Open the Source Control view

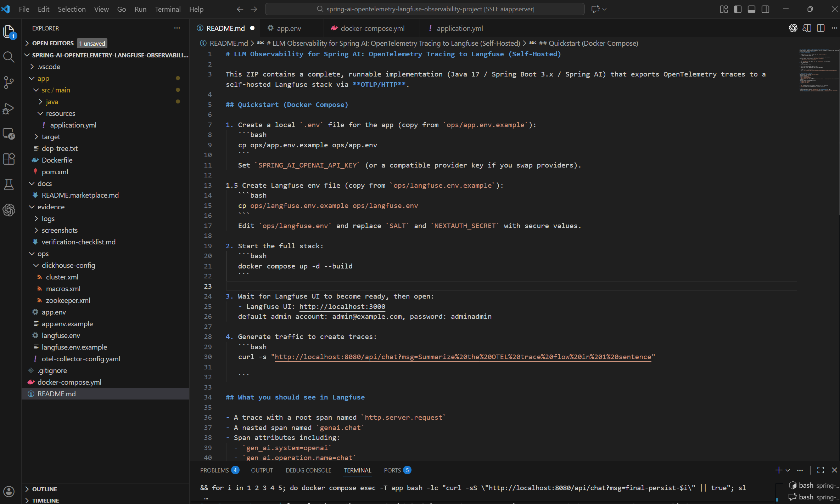[x=9, y=82]
